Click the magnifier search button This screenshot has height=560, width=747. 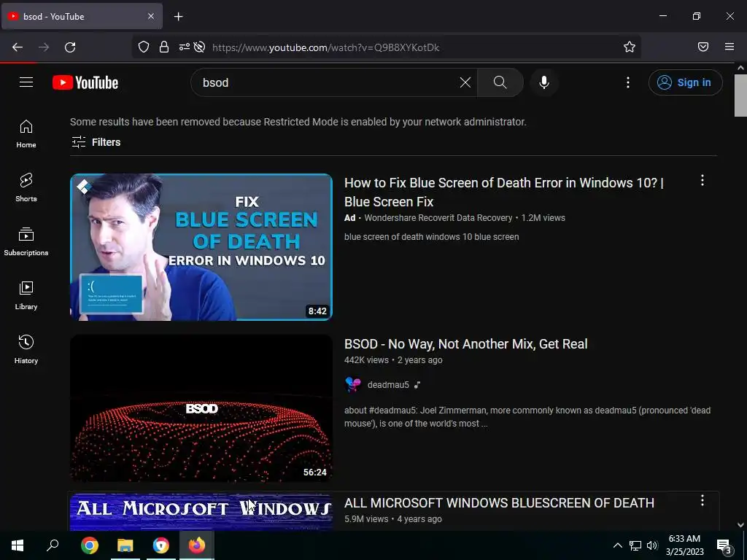tap(500, 82)
